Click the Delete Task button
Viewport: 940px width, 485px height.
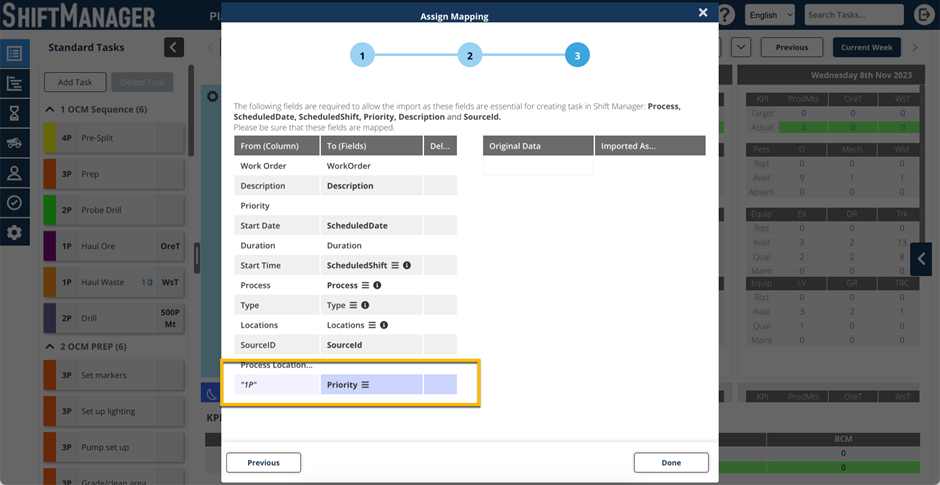(142, 82)
